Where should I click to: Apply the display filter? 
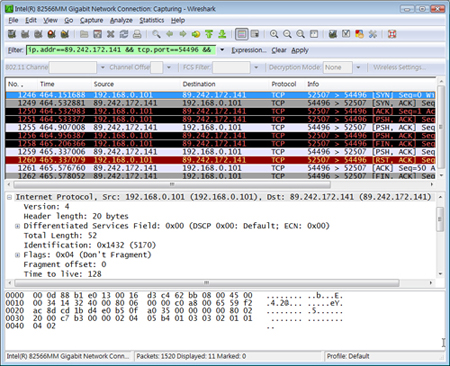(x=300, y=50)
